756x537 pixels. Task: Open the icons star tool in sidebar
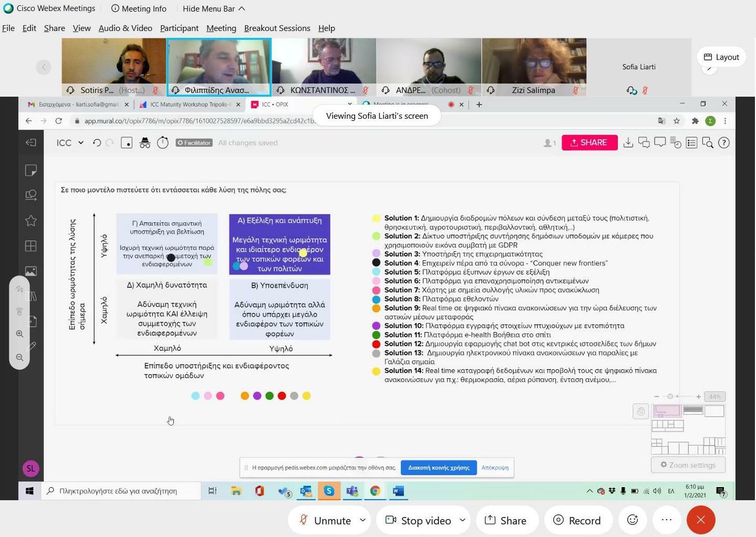pos(31,221)
